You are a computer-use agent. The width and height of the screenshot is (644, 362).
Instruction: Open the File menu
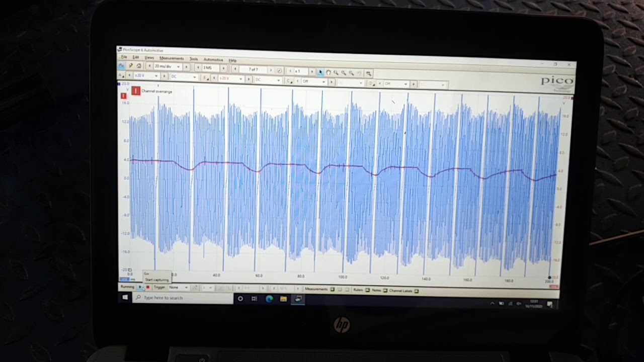tap(124, 57)
